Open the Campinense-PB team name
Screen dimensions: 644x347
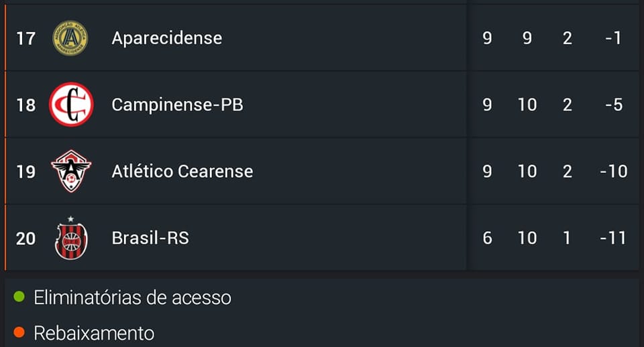tap(177, 105)
